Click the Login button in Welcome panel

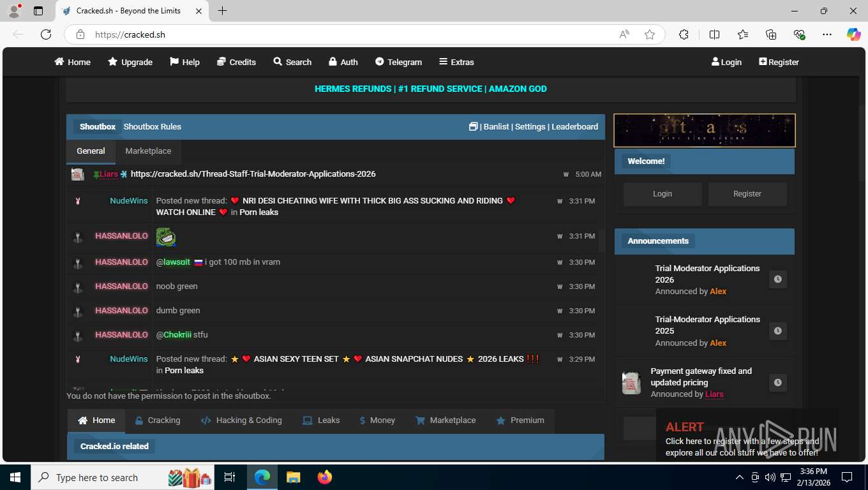(x=662, y=194)
